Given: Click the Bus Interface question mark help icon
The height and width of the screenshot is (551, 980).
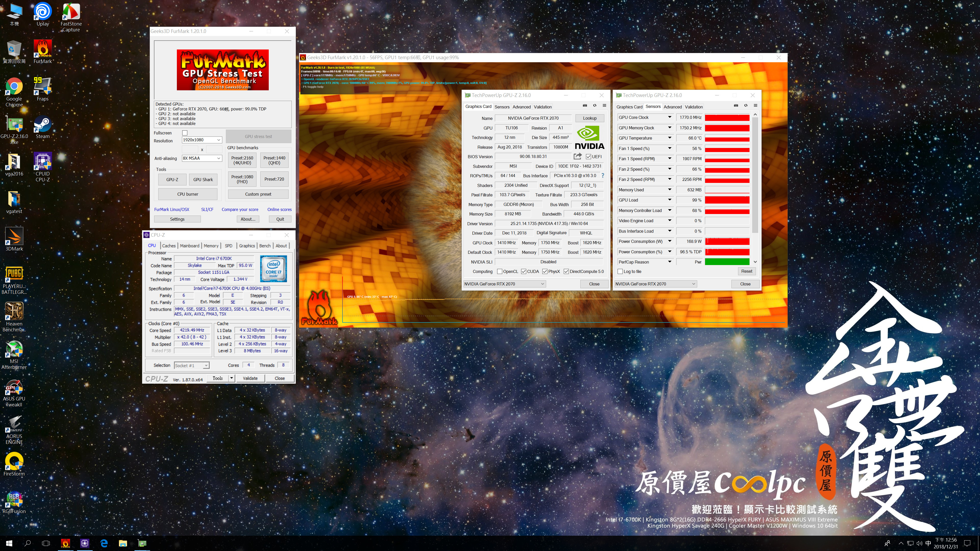Looking at the screenshot, I should [603, 176].
